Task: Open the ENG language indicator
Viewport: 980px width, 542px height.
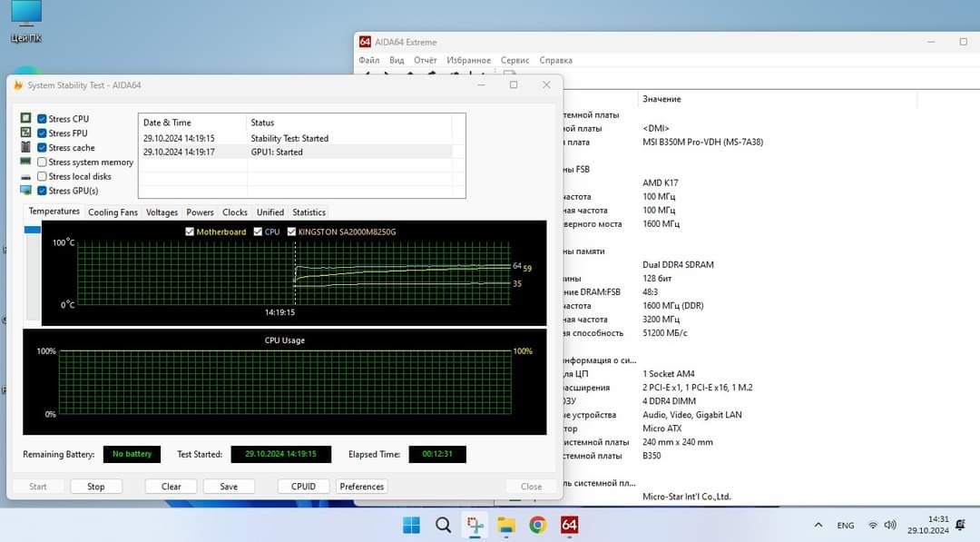Action: 846,526
